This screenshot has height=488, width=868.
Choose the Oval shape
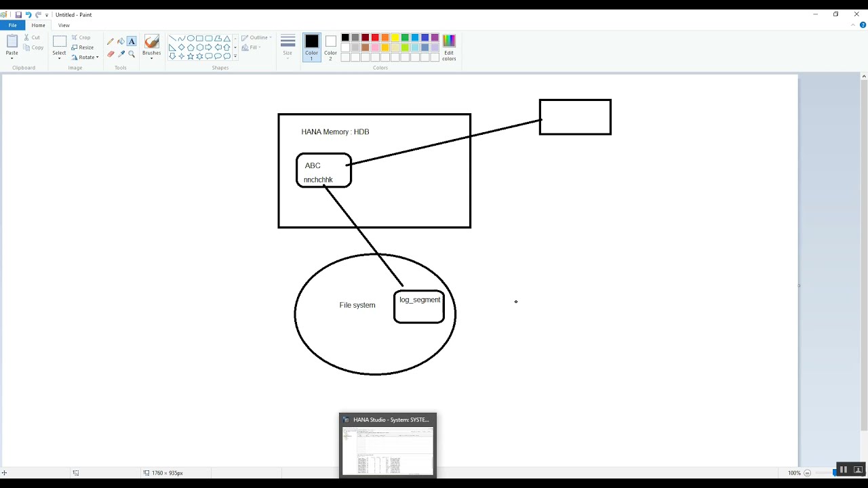click(191, 39)
